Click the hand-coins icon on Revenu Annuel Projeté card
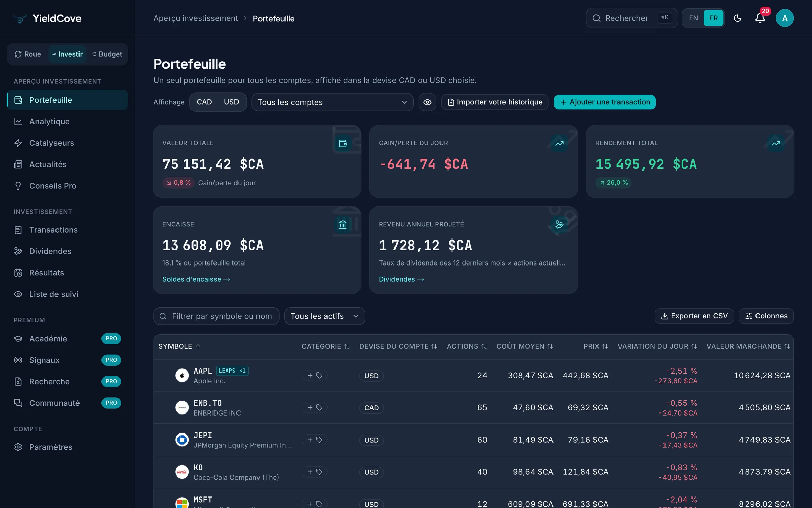812x508 pixels. coord(559,225)
